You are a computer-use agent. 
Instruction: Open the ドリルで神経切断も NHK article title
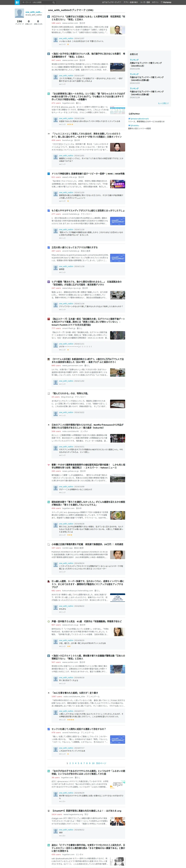[x=88, y=174]
